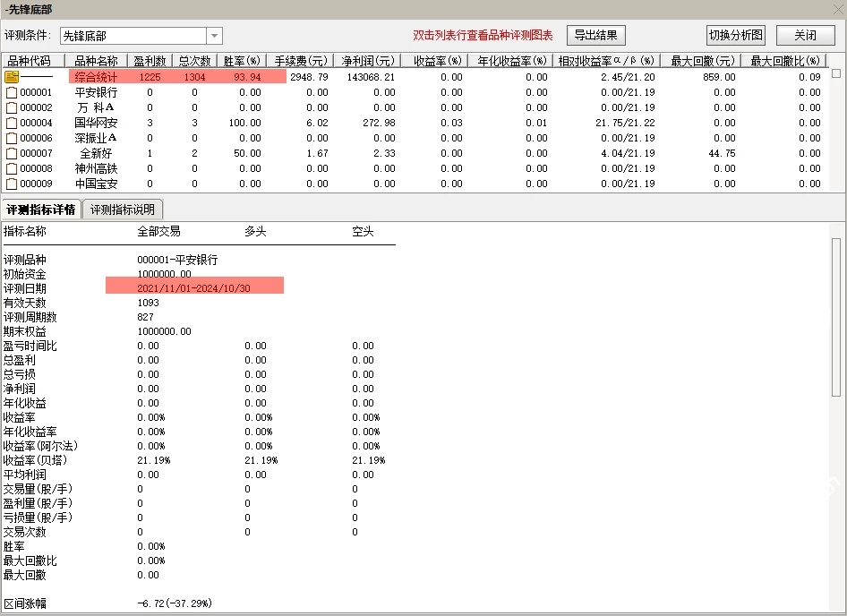Click max drawdown value 859.00
Image resolution: width=847 pixels, height=616 pixels.
tap(719, 77)
